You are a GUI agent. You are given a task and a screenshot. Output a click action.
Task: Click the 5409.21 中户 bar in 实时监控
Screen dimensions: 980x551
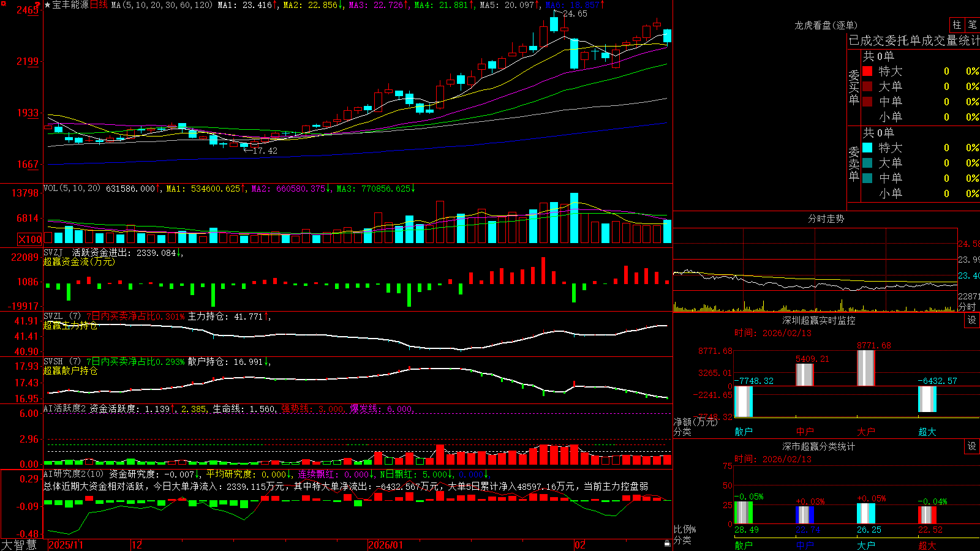coord(805,375)
